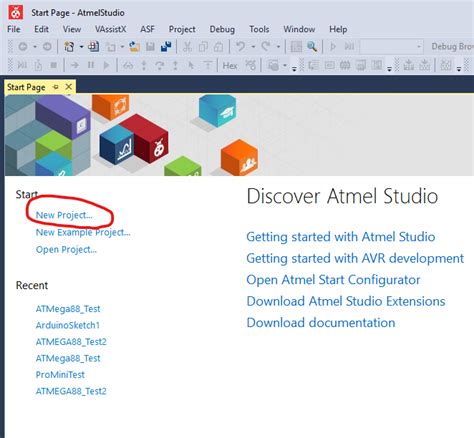
Task: Click the Navigate Backward toolbar icon
Action: (23, 47)
